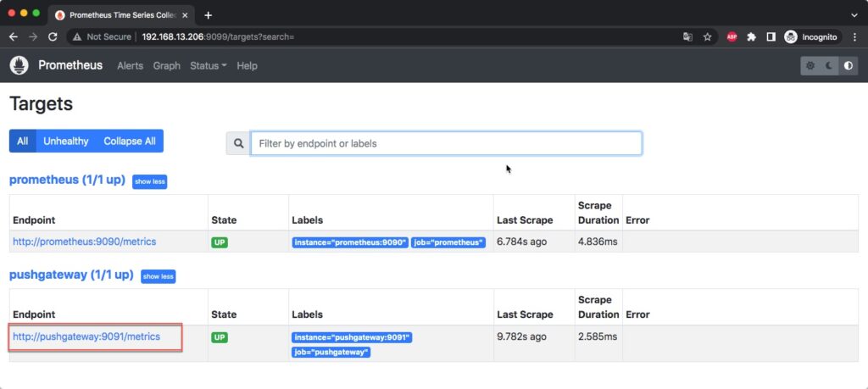
Task: Click UP state badge in pushgateway row
Action: [x=220, y=337]
